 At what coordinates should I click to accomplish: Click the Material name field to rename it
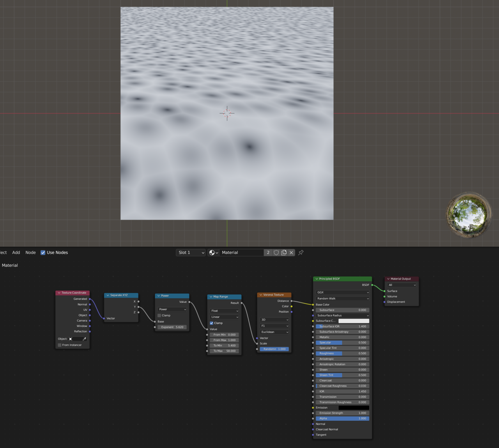[x=241, y=252]
